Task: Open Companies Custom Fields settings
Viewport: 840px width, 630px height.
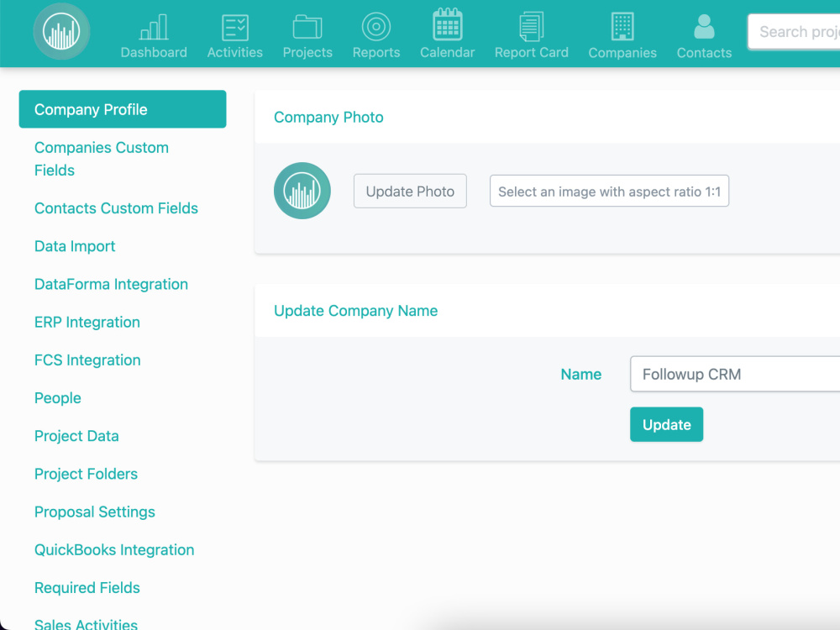Action: tap(102, 159)
